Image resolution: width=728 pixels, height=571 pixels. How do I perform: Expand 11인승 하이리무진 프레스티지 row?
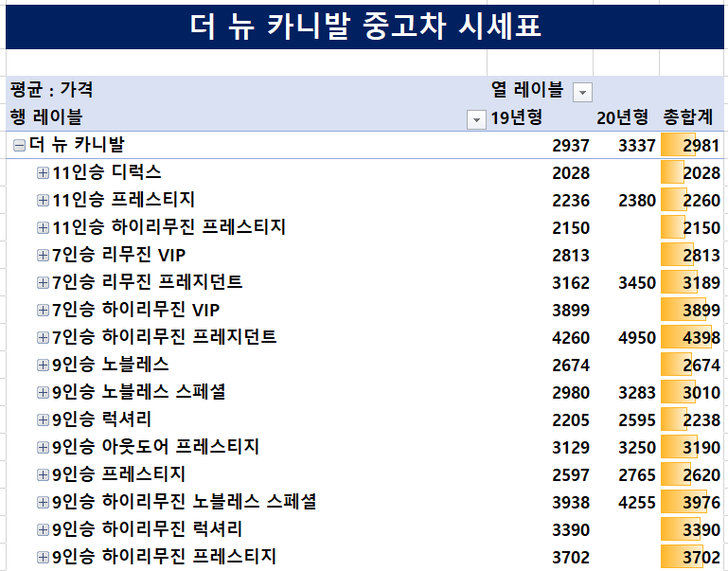point(43,227)
